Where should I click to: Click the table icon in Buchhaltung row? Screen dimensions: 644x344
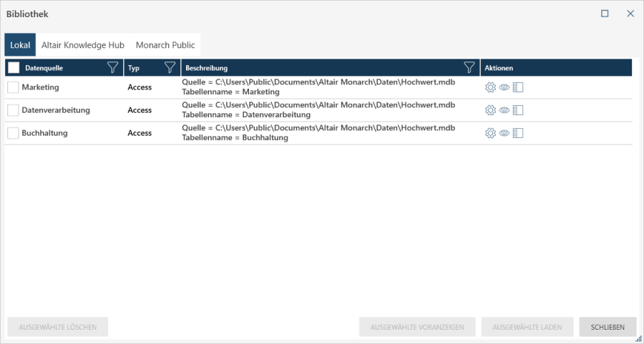(x=519, y=133)
